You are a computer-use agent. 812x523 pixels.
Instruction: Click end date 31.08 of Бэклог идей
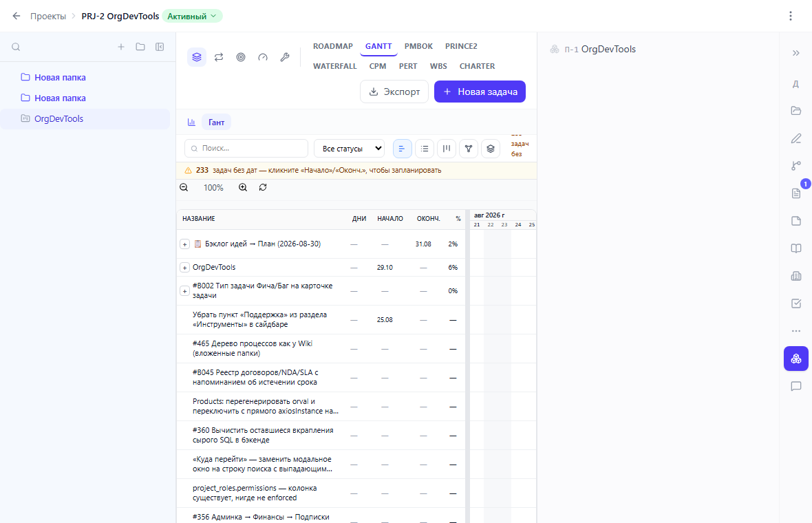423,244
